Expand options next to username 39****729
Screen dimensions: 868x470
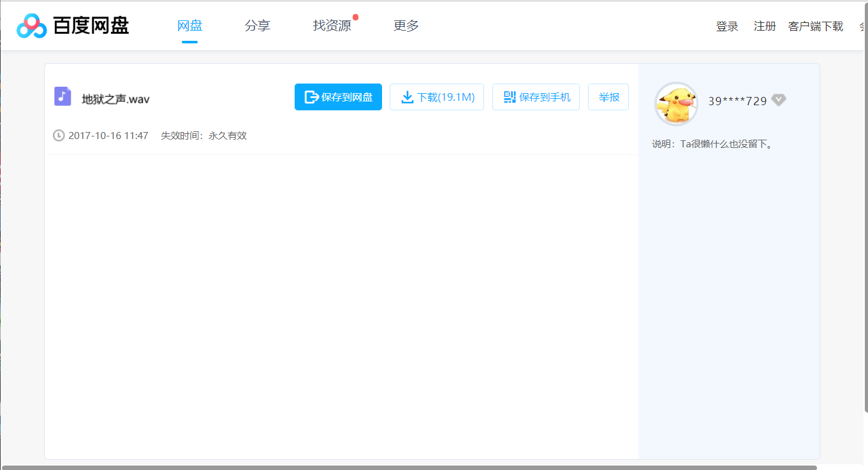pos(779,100)
